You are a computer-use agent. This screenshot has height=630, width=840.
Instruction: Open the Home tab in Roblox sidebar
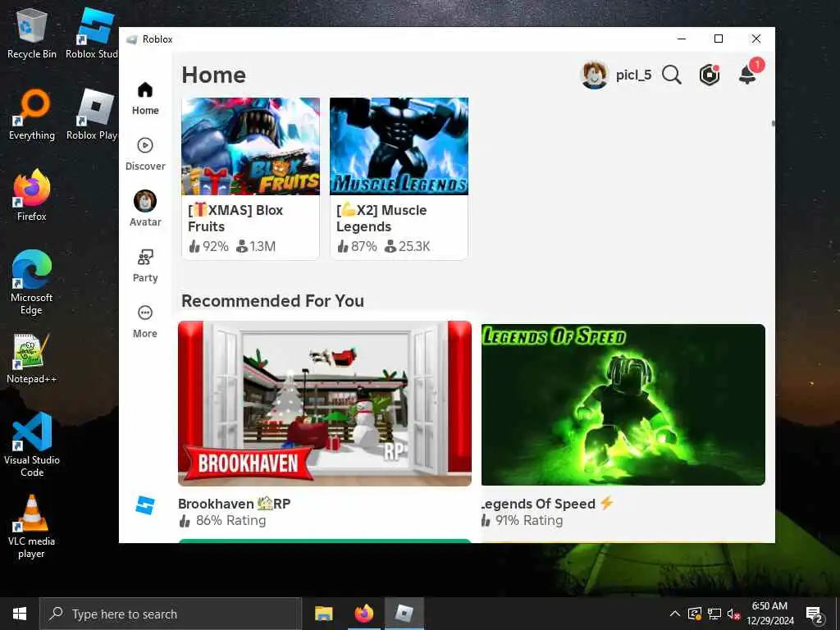tap(145, 98)
